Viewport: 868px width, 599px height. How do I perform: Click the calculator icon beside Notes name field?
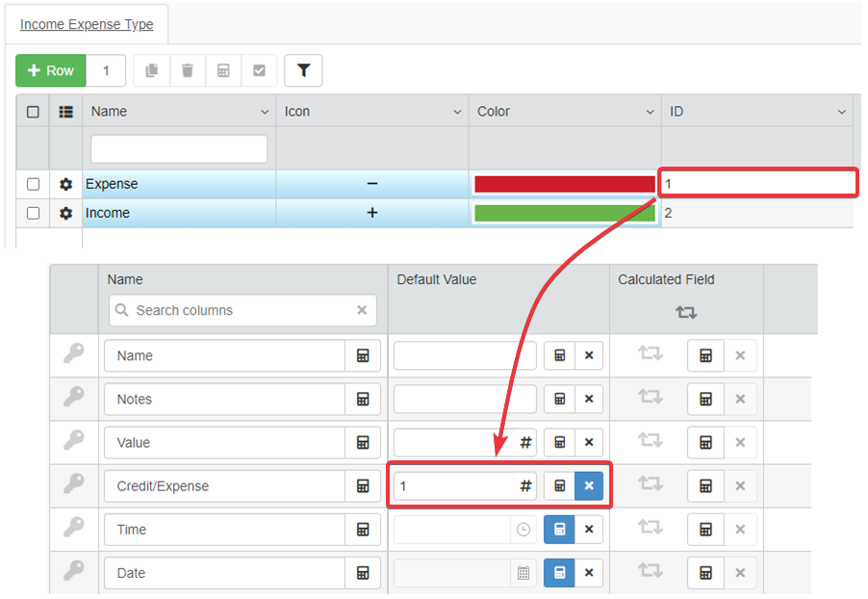[x=363, y=399]
